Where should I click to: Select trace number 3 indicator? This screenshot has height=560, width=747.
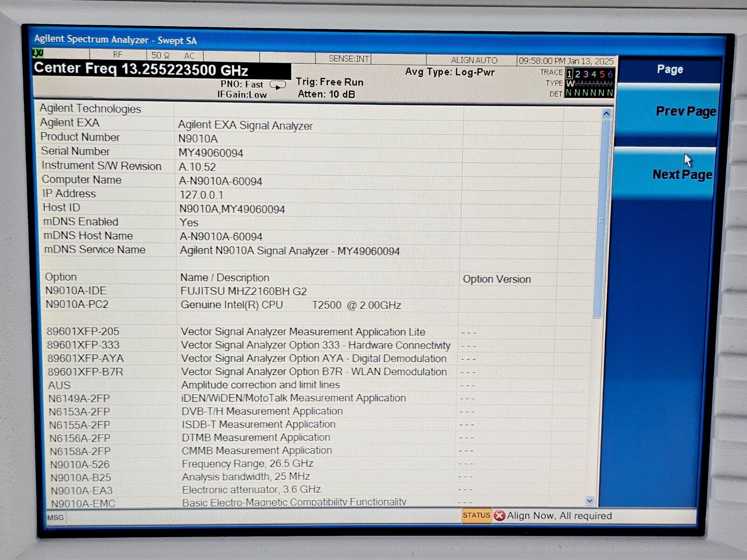tap(585, 74)
